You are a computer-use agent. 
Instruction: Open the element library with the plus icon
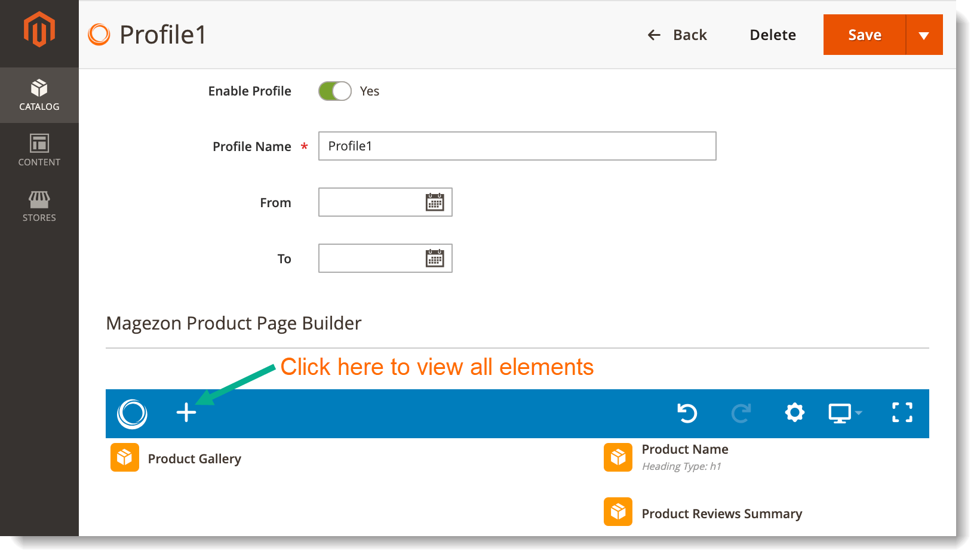[186, 413]
